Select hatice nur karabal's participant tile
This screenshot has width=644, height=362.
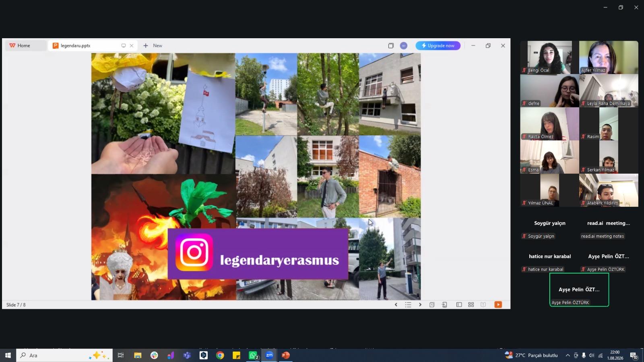coord(549,257)
